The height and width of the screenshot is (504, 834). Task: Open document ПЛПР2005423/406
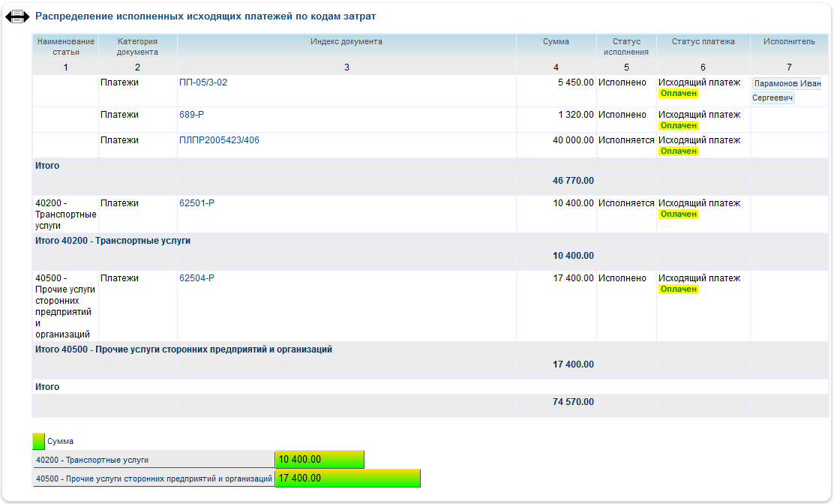(219, 140)
